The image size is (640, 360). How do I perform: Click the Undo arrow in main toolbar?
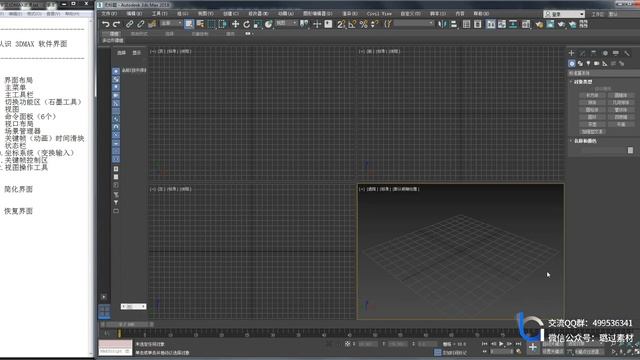[106, 24]
